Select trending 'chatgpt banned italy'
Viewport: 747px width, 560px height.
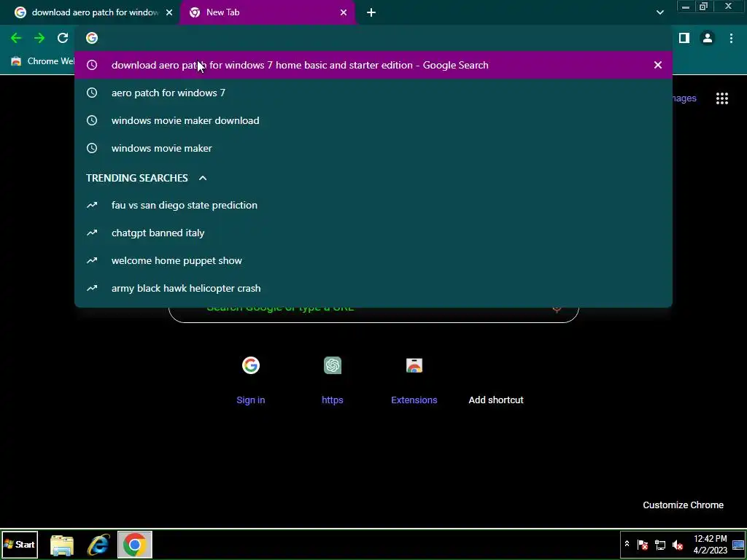(x=373, y=233)
